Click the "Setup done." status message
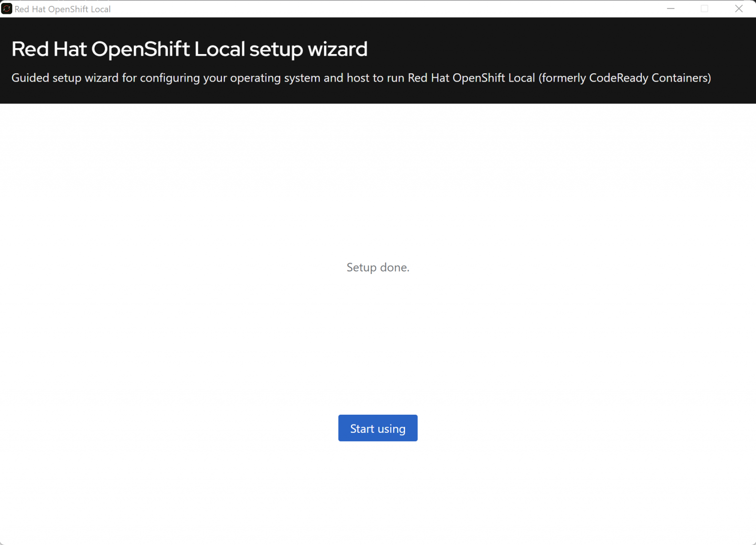This screenshot has width=756, height=545. tap(378, 268)
